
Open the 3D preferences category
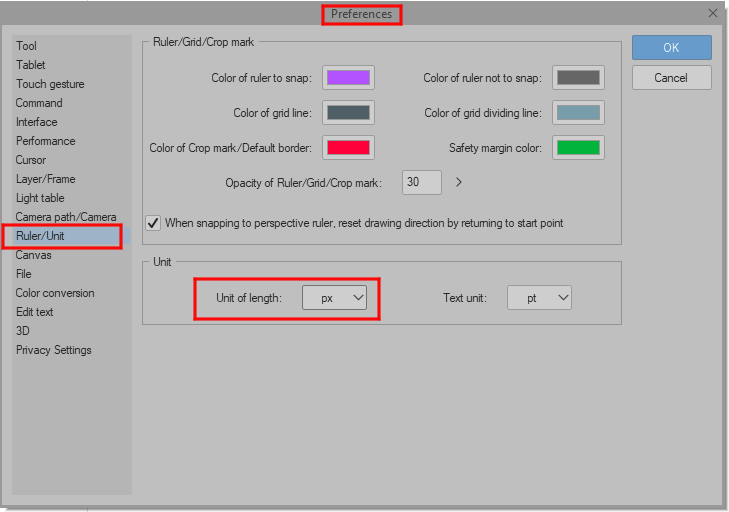click(x=23, y=331)
